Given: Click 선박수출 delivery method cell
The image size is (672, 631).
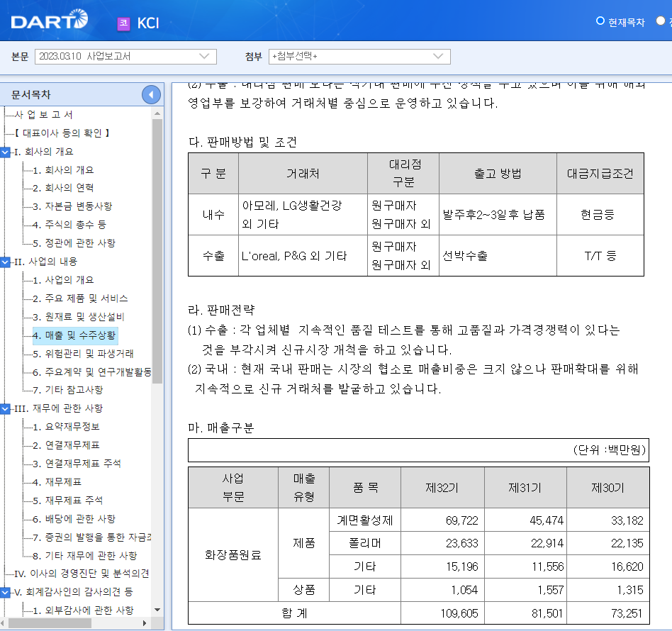Looking at the screenshot, I should [498, 256].
